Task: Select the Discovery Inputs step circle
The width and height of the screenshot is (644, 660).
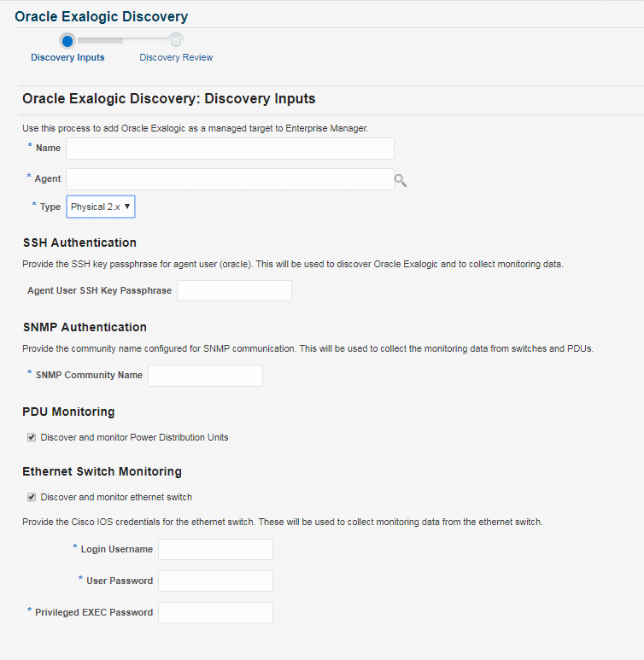Action: click(x=67, y=41)
